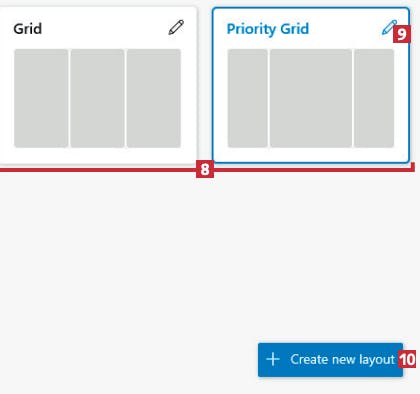Choose the left zone in Grid preview
Image resolution: width=420 pixels, height=394 pixels.
pyautogui.click(x=41, y=98)
